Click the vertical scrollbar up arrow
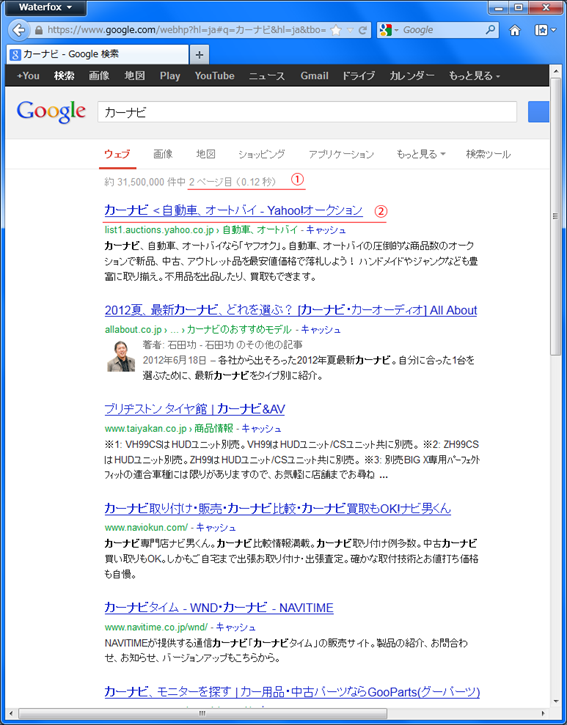Screen dimensions: 567x725 [x=555, y=71]
